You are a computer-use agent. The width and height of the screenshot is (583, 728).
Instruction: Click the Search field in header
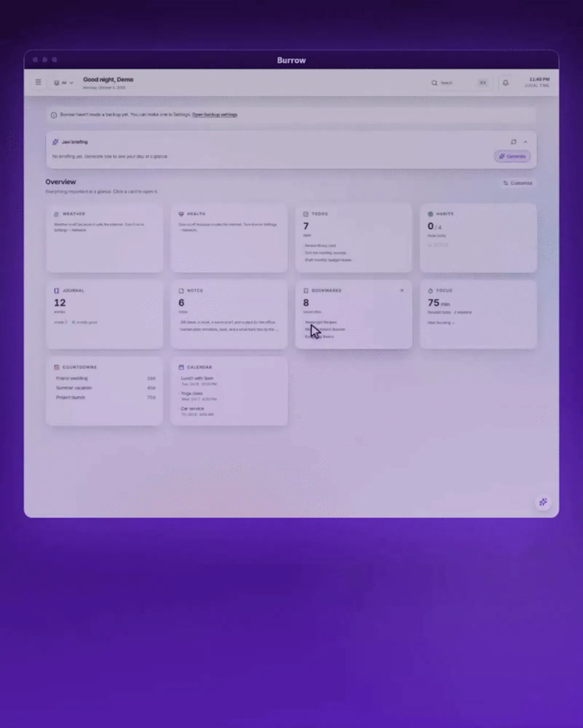coord(460,83)
